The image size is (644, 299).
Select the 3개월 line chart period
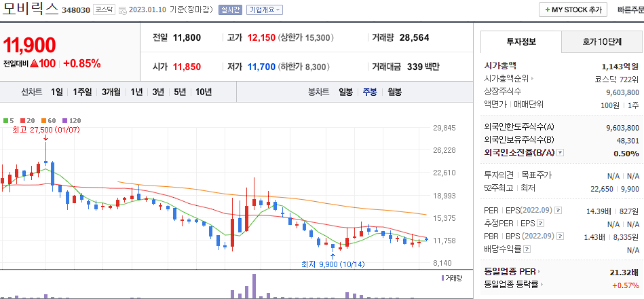pyautogui.click(x=111, y=92)
